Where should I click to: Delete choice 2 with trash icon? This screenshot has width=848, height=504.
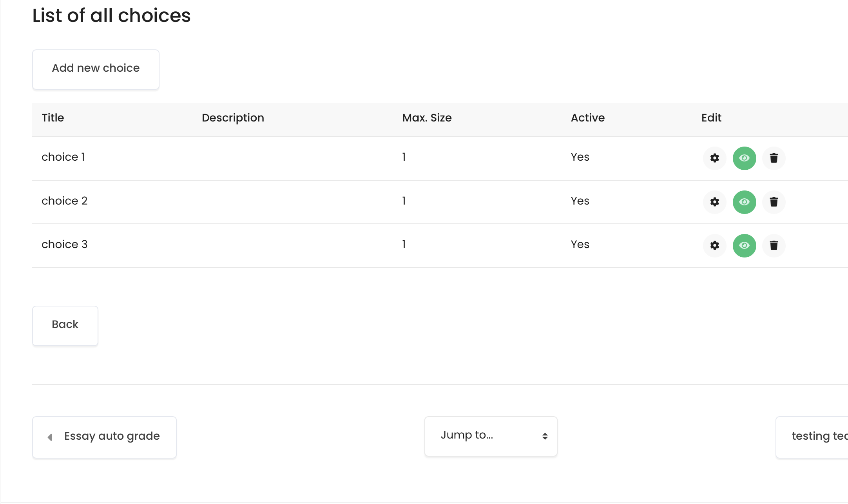pos(774,202)
